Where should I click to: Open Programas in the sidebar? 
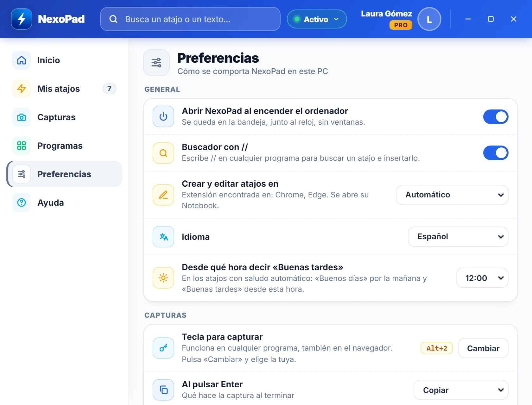point(64,146)
